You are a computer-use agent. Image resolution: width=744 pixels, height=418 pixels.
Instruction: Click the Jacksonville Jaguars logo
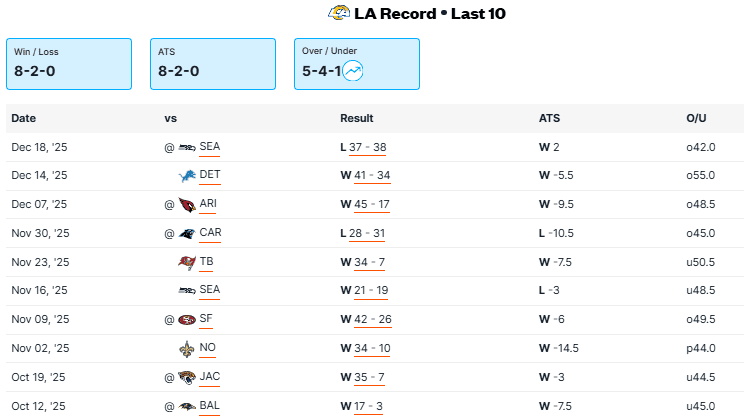187,378
